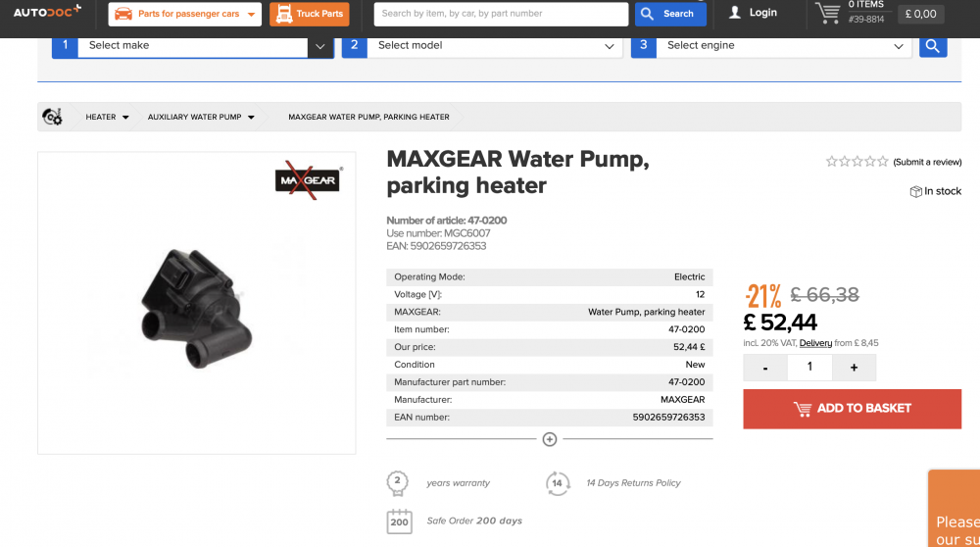980x547 pixels.
Task: Enlarge the water pump product image
Action: click(196, 309)
